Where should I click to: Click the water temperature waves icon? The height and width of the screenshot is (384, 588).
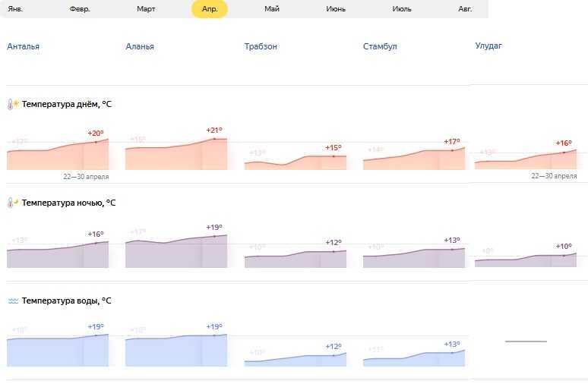pyautogui.click(x=13, y=301)
